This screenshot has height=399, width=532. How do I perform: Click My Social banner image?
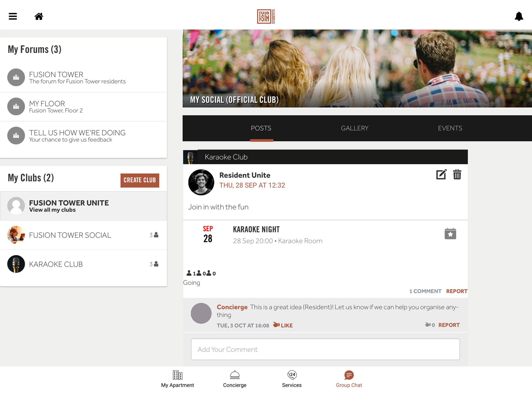357,68
